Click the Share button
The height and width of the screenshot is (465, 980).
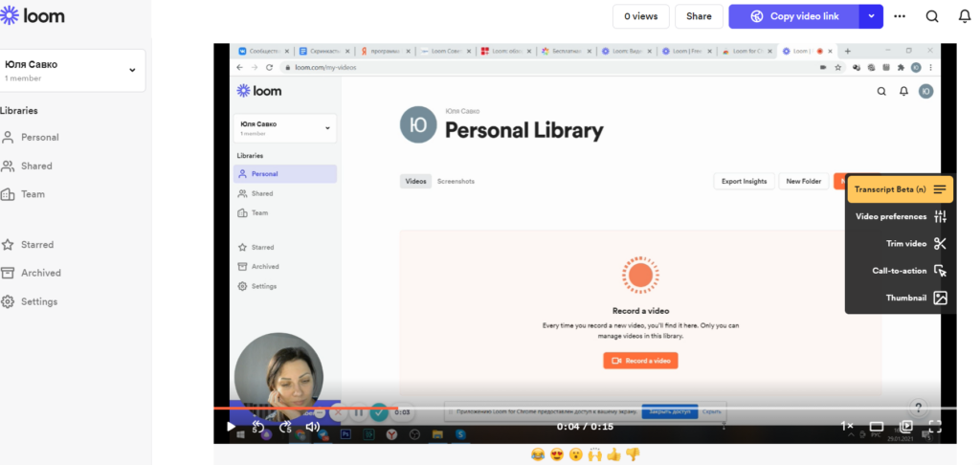[699, 16]
